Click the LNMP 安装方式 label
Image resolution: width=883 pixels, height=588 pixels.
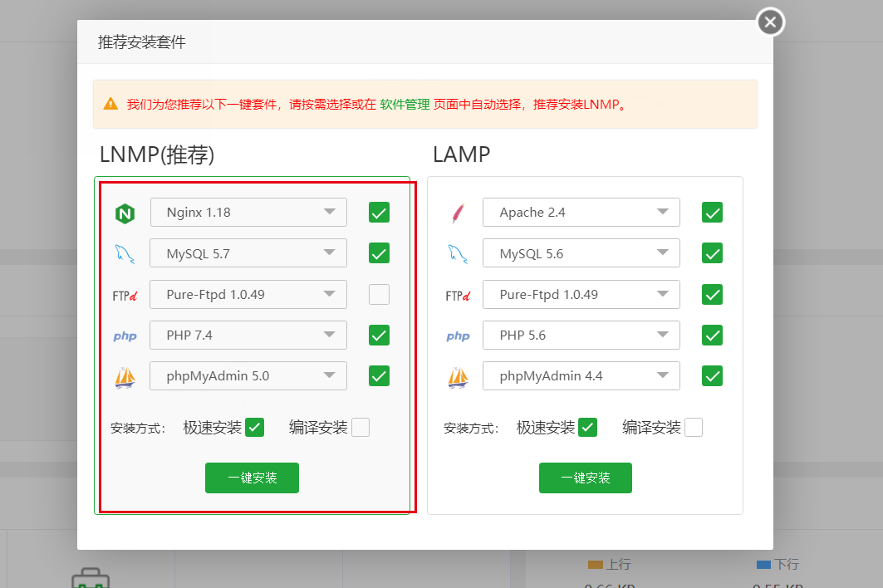(x=138, y=429)
